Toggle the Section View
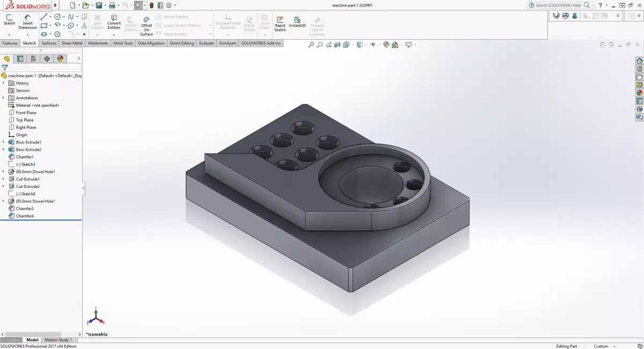 338,45
